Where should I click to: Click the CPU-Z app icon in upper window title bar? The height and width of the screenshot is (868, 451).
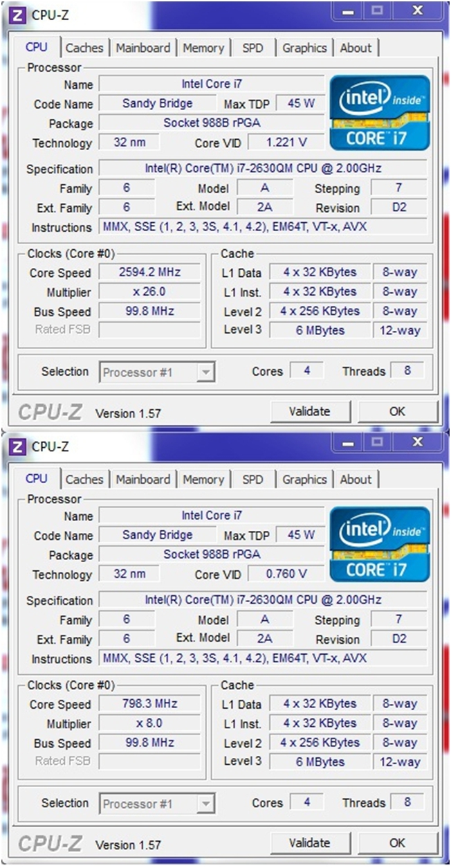coord(19,15)
